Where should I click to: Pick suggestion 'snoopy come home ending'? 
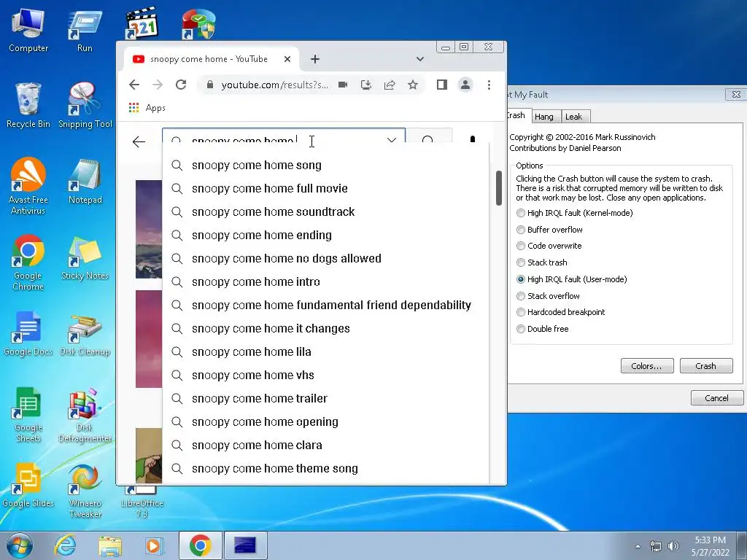pos(326,236)
